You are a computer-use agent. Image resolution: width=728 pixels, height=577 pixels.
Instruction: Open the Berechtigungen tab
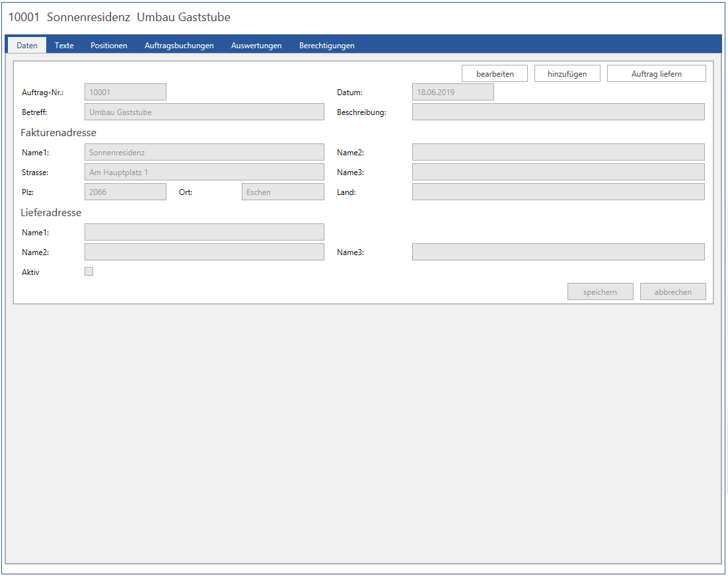(326, 46)
